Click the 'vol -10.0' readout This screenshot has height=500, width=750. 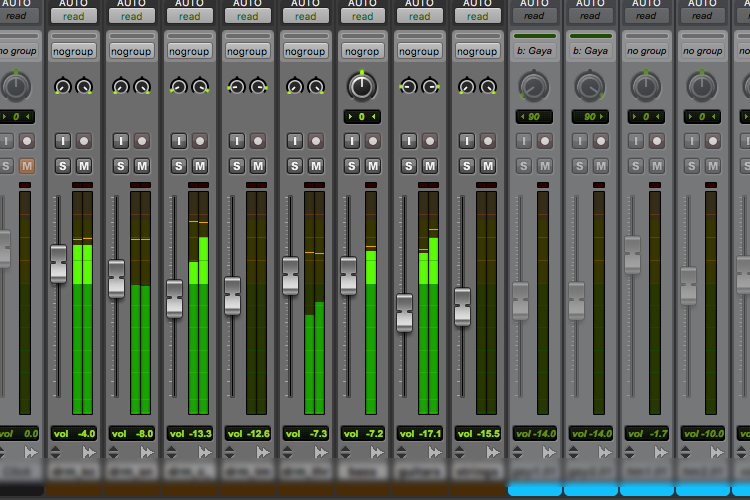pos(703,434)
